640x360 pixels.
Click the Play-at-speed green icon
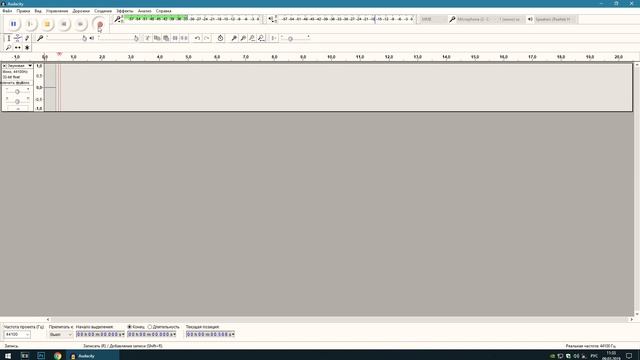(x=274, y=38)
